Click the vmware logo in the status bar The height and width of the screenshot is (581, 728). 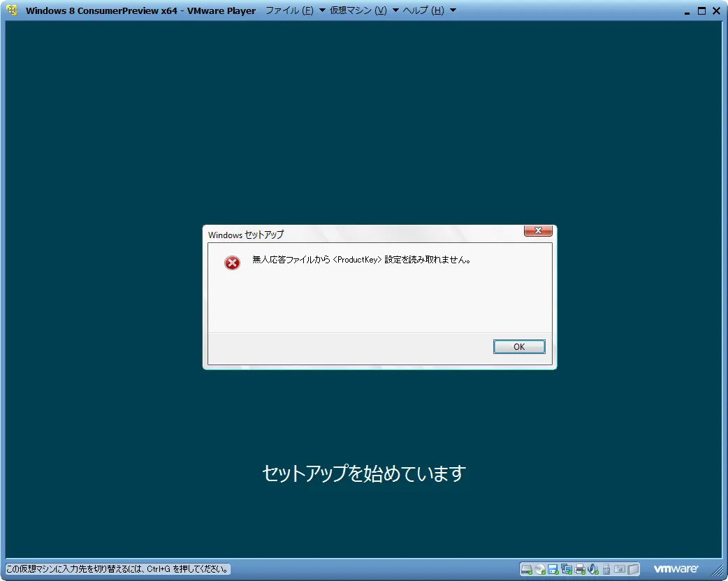(x=676, y=568)
